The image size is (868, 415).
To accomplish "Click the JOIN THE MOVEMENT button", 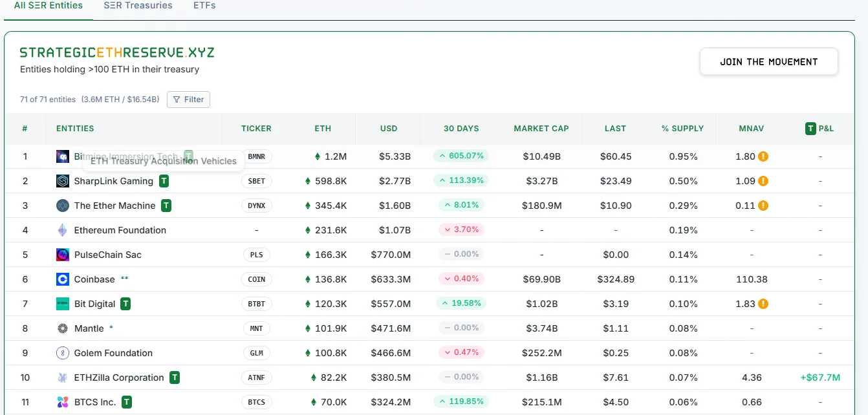I will (x=769, y=62).
